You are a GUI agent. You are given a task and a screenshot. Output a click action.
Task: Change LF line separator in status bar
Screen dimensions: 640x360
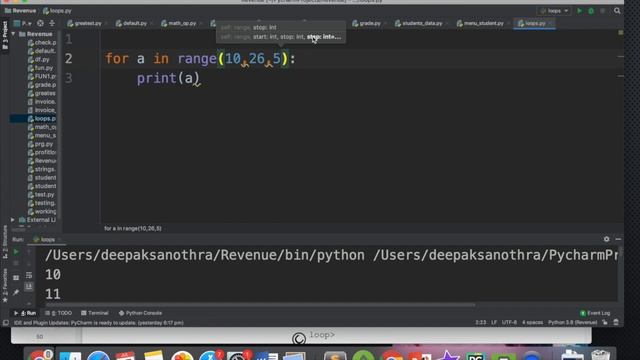click(494, 322)
